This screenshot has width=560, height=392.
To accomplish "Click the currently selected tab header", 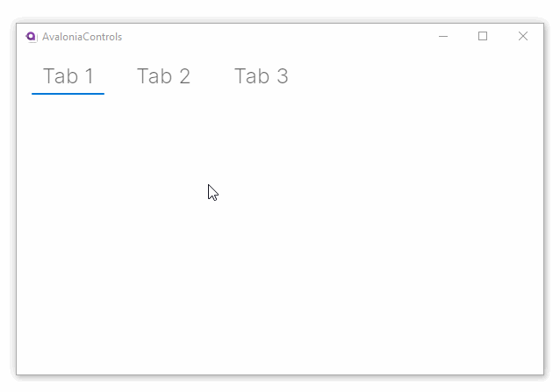I will pos(68,76).
